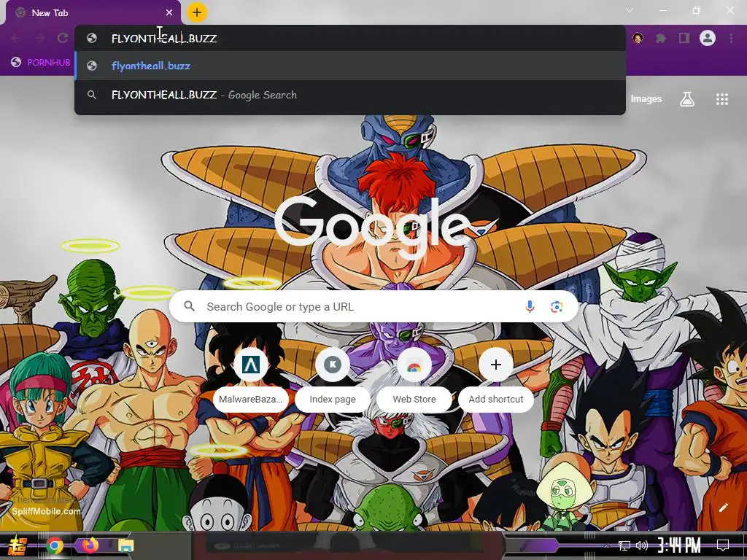Customize this page with pencil icon
747x560 pixels.
[723, 507]
